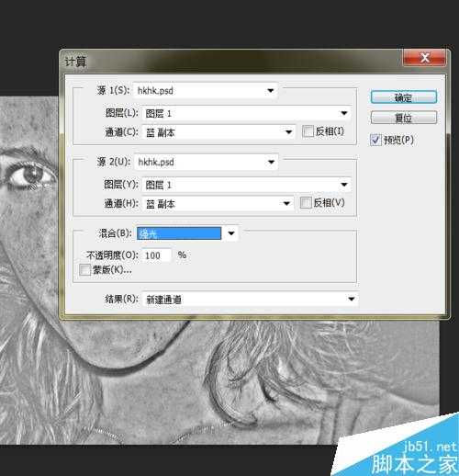Enable the 蒙版(K) checkbox
Screen dimensions: 459x476
pos(84,270)
